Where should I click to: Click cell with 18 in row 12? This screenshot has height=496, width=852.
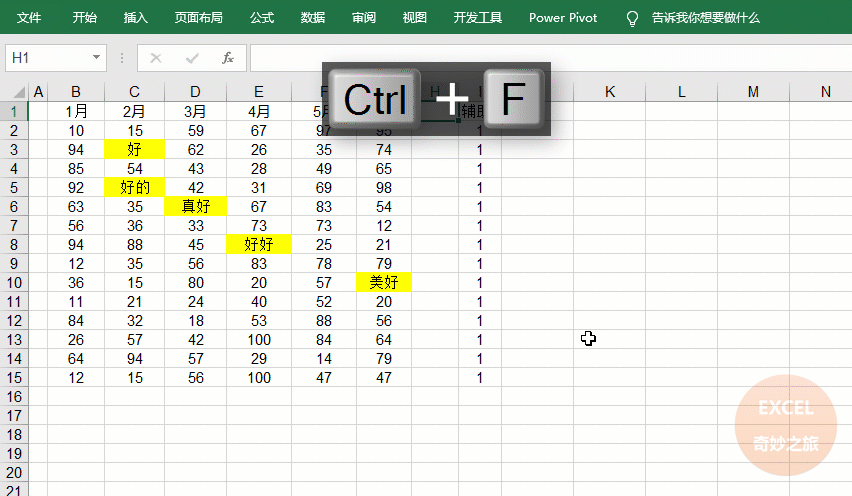(x=195, y=321)
